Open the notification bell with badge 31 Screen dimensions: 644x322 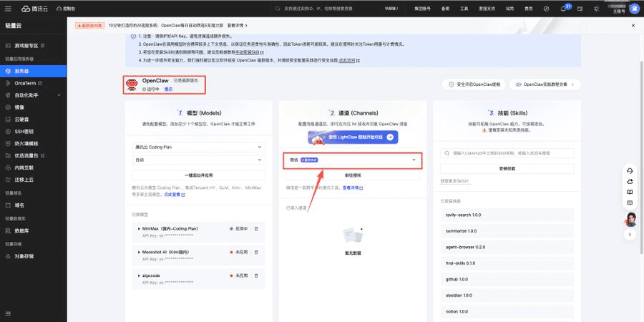pos(564,8)
